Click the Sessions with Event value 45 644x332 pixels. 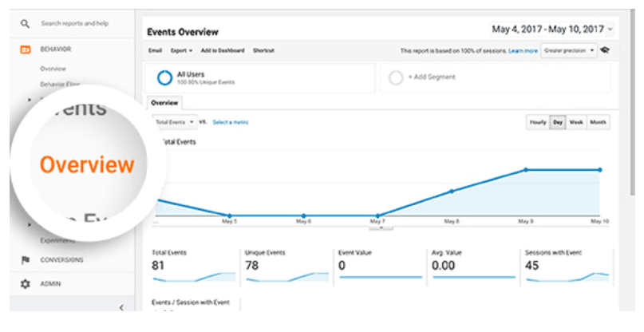(531, 266)
